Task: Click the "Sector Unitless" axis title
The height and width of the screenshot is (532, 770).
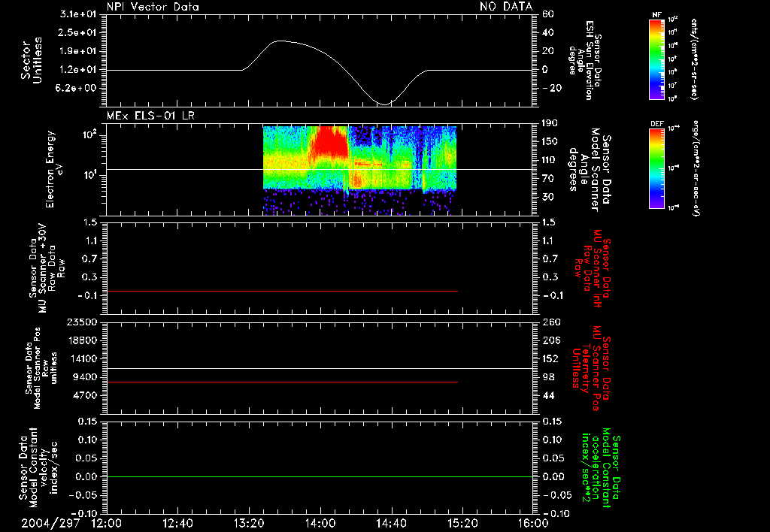Action: click(x=32, y=60)
